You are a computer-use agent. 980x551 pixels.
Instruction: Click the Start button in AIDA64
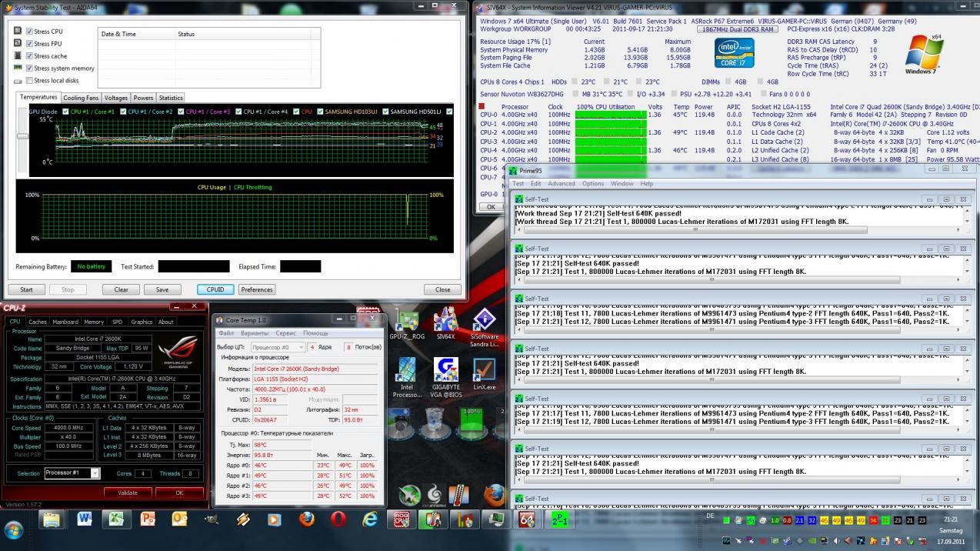(26, 289)
